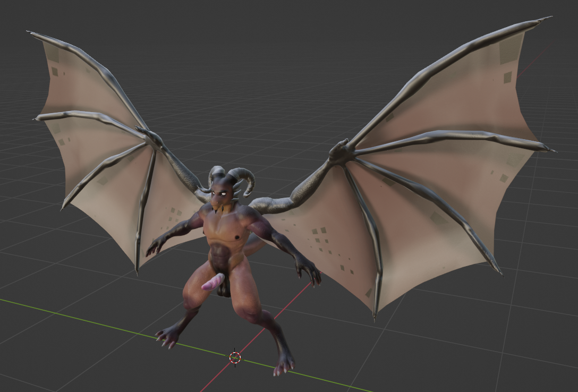Select the clawed hand on the right side
This screenshot has width=578, height=392.
[x=309, y=270]
